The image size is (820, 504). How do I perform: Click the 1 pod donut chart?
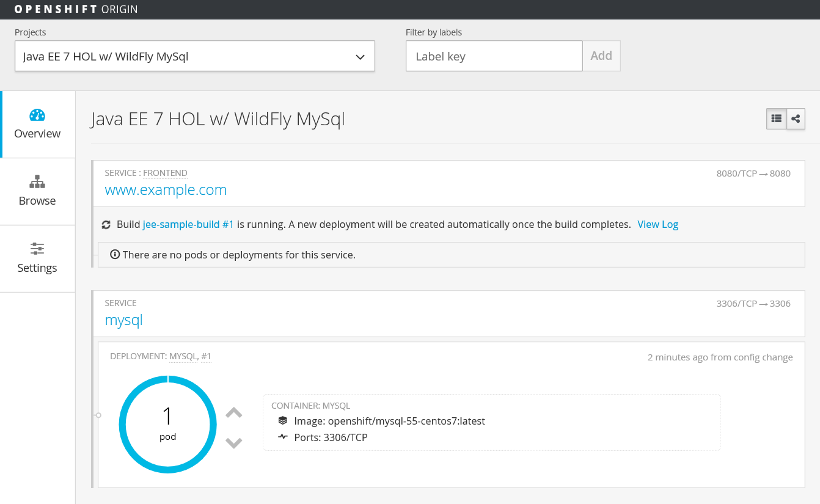click(168, 425)
